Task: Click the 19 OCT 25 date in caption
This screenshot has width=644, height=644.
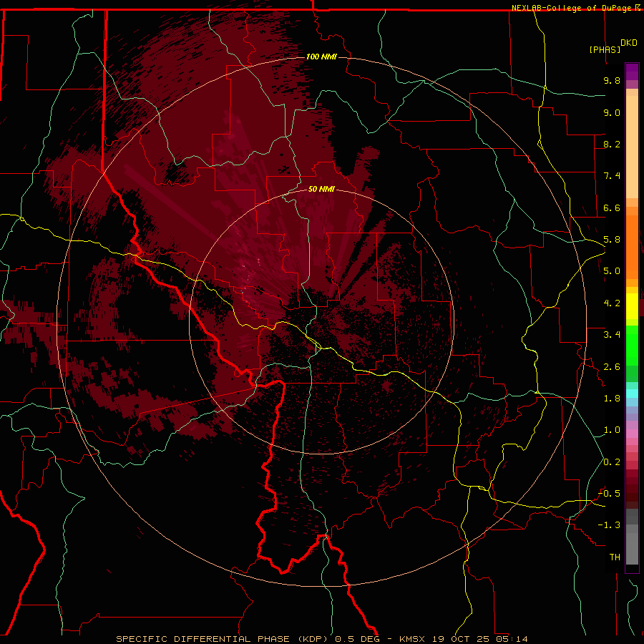Action: (460, 639)
